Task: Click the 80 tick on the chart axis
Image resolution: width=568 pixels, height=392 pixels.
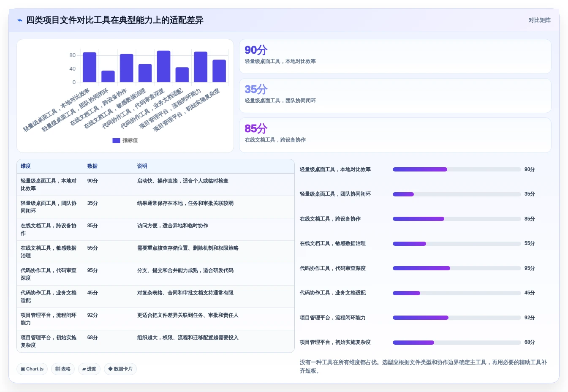Action: (x=73, y=55)
